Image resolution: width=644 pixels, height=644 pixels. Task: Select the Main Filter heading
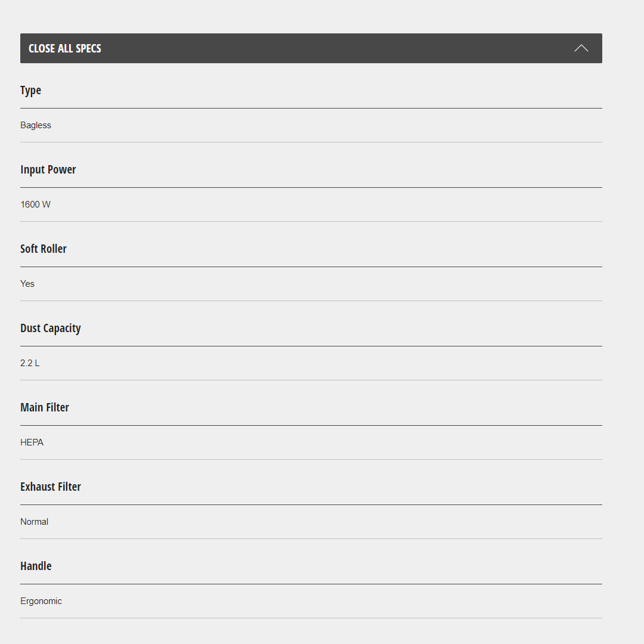pyautogui.click(x=45, y=407)
